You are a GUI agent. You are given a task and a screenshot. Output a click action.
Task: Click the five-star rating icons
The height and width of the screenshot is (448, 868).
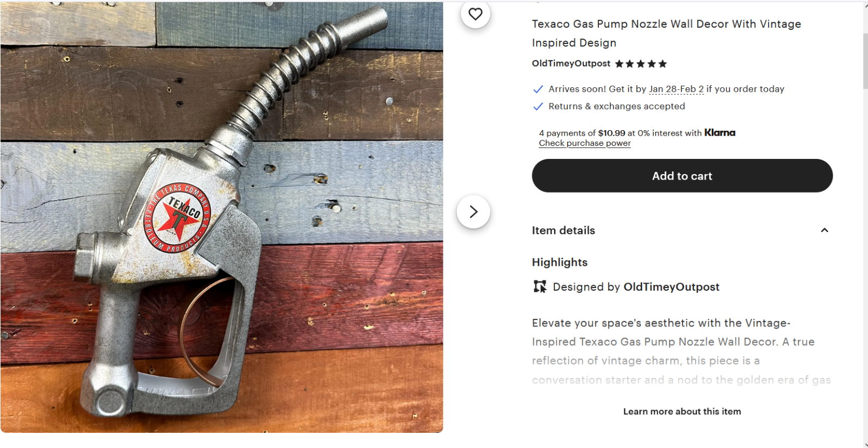[x=641, y=64]
